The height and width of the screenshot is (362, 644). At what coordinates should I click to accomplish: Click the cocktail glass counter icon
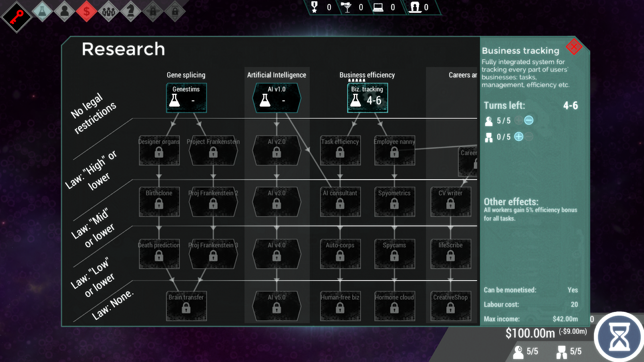tap(346, 7)
